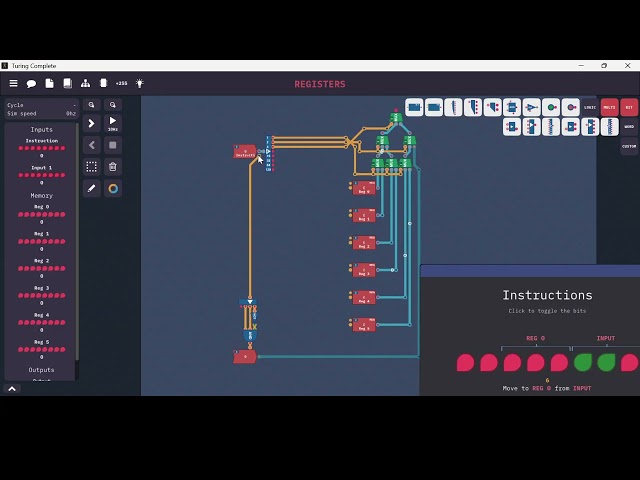This screenshot has width=640, height=480.
Task: Select the Reg 5 component on canvas
Action: 364,325
